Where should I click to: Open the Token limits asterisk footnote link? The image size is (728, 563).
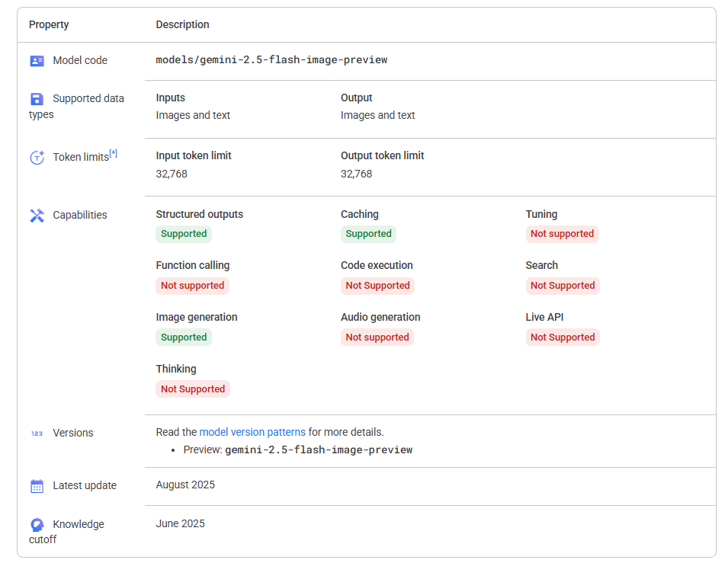114,154
